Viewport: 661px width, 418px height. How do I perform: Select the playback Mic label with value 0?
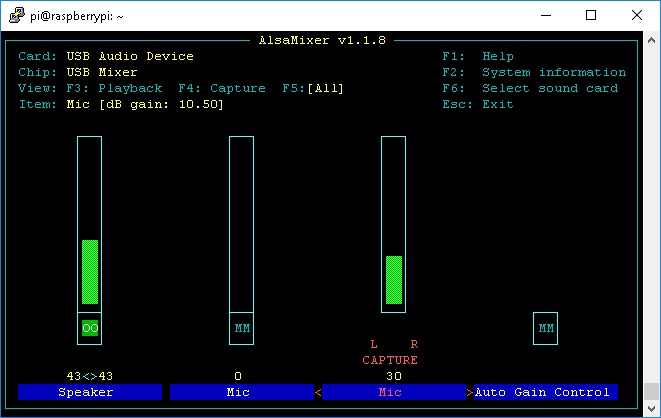click(x=242, y=392)
